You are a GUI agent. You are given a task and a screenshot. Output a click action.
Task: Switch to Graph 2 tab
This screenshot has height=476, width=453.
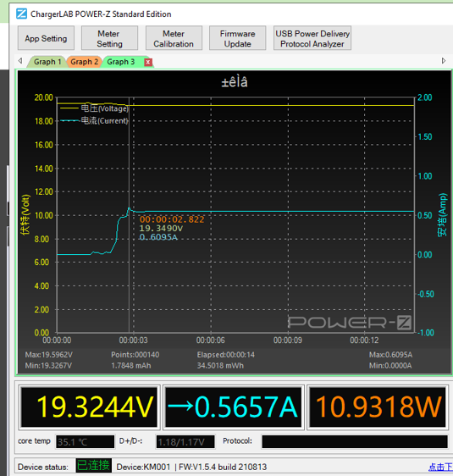(84, 62)
